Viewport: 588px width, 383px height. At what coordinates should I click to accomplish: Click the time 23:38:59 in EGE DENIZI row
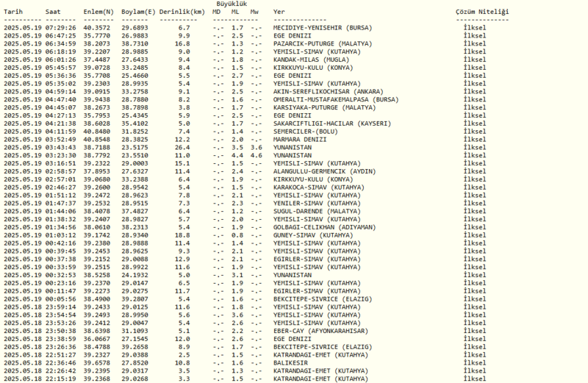tap(60, 339)
